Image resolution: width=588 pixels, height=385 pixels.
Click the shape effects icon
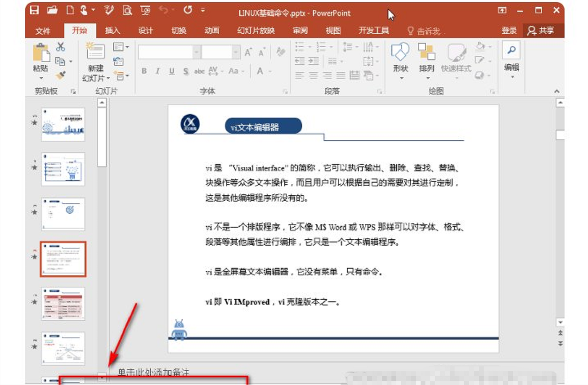coord(479,75)
